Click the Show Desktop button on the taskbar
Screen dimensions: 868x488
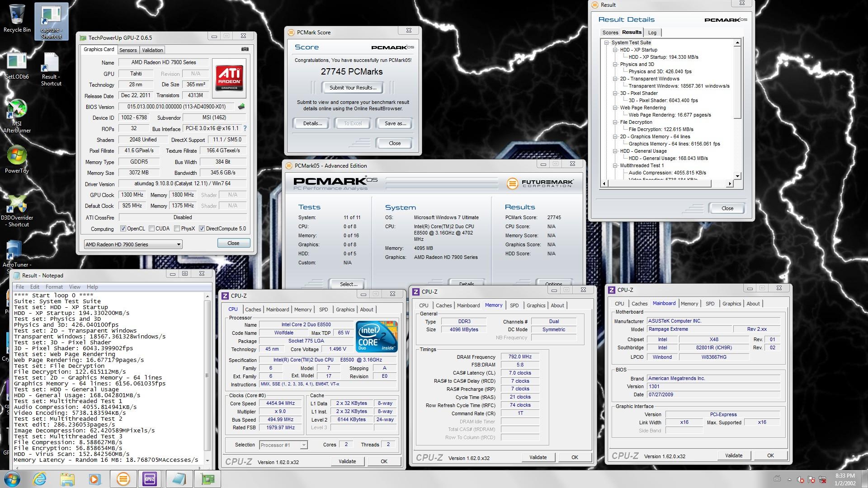[864, 479]
